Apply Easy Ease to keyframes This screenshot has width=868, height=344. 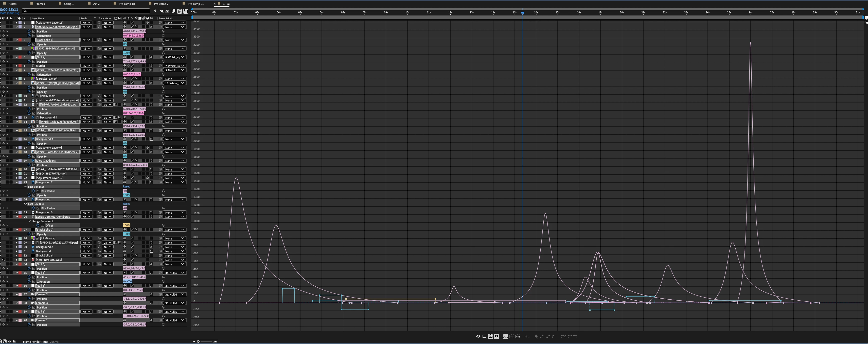pos(563,336)
